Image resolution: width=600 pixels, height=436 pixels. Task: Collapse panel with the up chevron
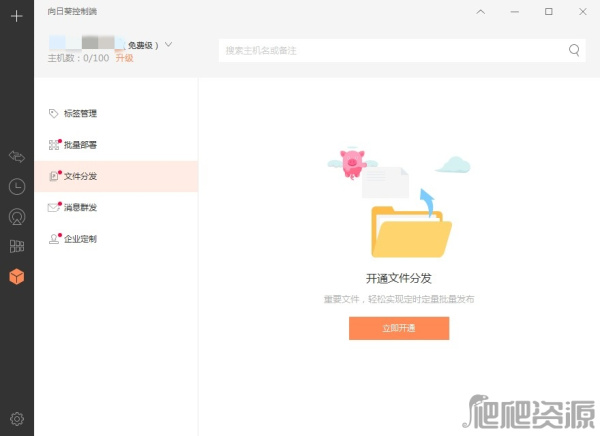481,12
